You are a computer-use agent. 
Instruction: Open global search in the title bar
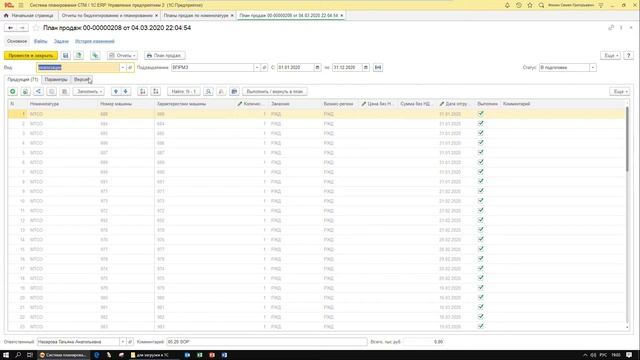(x=541, y=5)
